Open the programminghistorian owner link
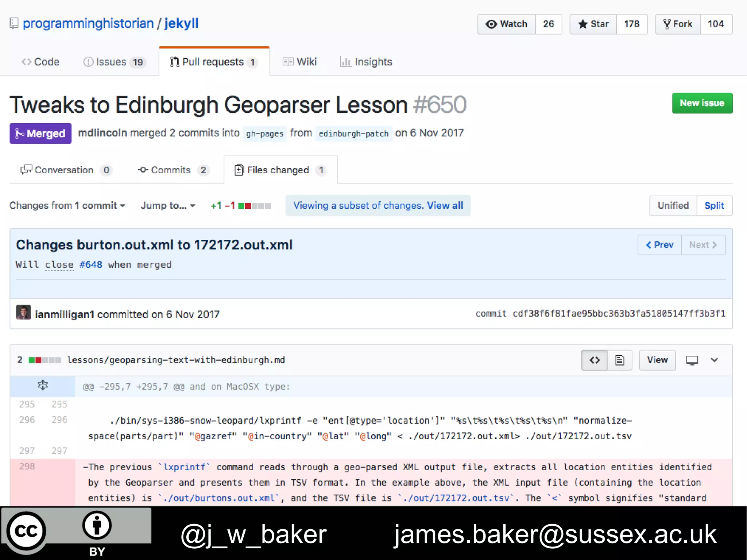The height and width of the screenshot is (560, 747). click(x=88, y=23)
